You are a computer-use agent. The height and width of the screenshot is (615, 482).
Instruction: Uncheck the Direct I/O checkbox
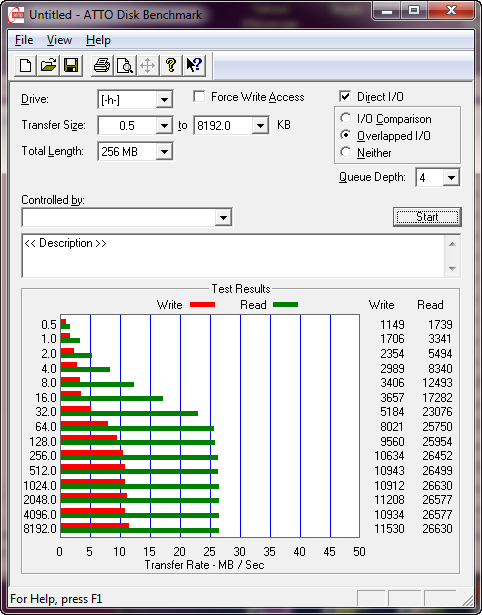coord(345,96)
